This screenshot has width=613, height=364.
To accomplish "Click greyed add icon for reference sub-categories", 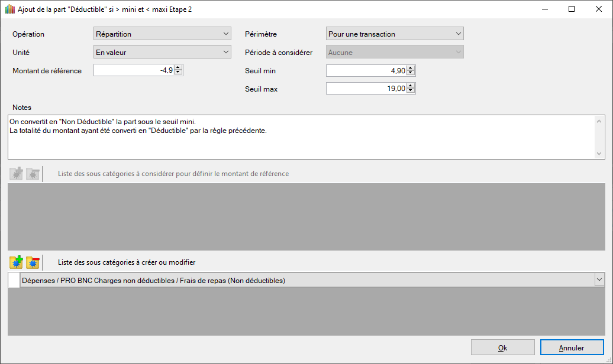I will click(x=16, y=174).
